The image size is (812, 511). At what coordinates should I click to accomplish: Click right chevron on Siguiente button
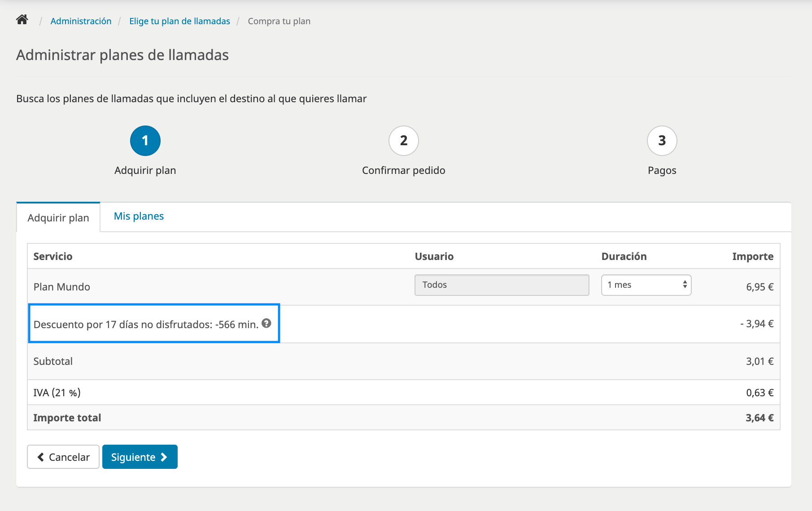[x=164, y=457]
